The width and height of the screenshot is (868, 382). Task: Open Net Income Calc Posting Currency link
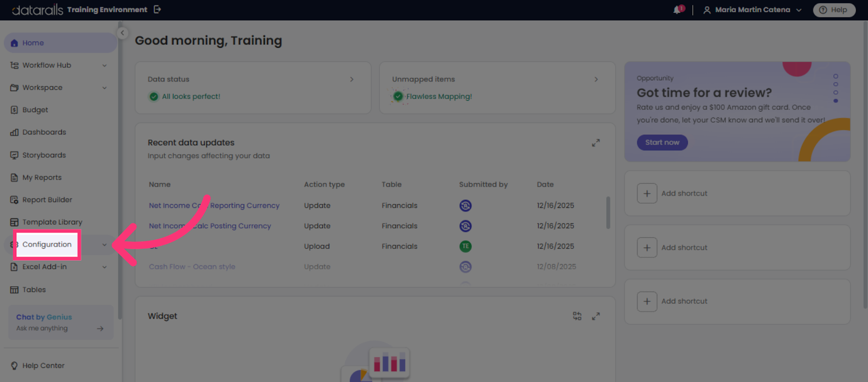click(x=210, y=226)
